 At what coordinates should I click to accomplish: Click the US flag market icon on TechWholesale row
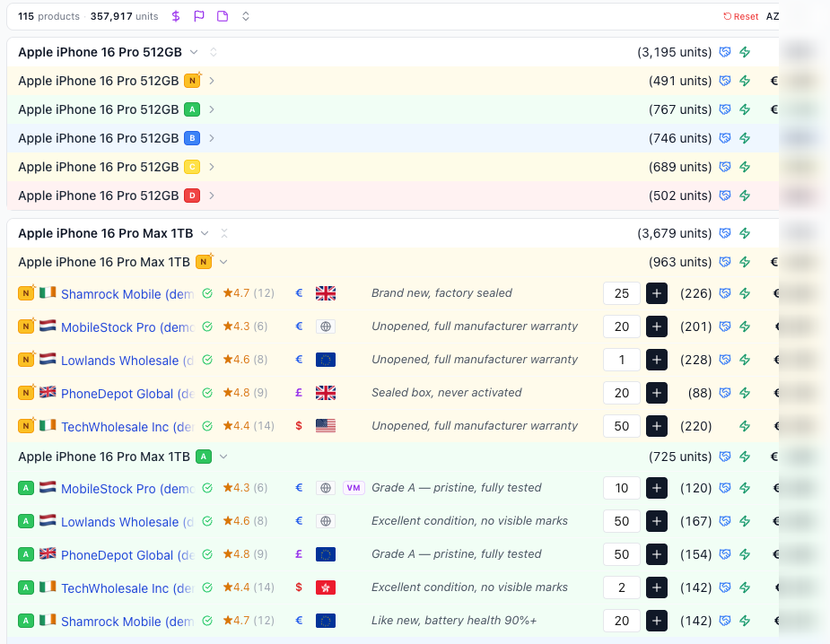(x=326, y=426)
